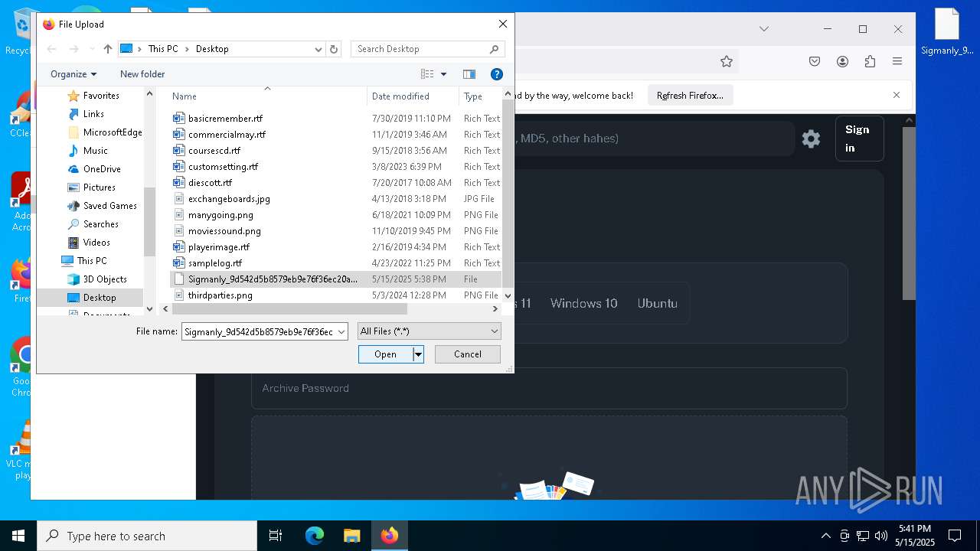Click New folder button

coord(142,74)
